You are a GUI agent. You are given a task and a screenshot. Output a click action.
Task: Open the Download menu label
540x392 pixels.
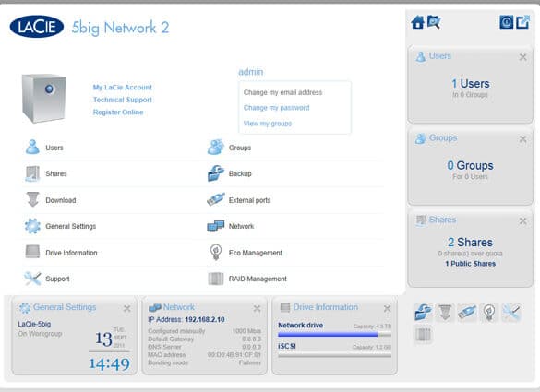[x=61, y=200]
